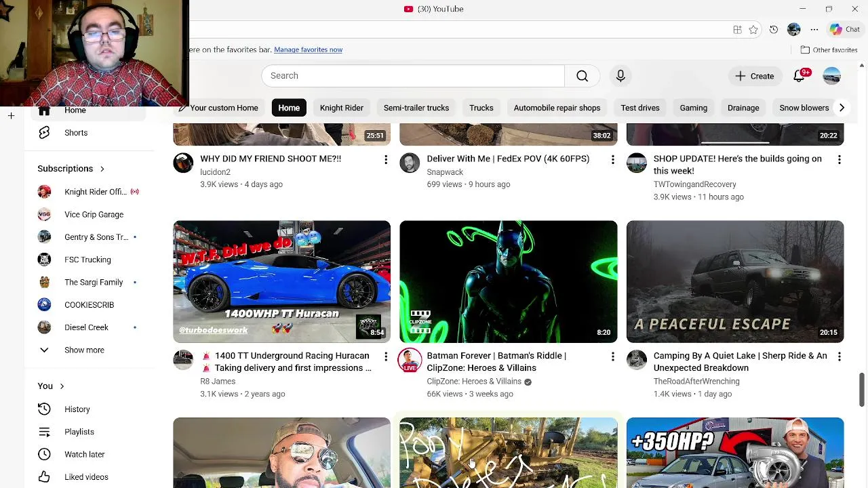Open browser favorites star icon

[x=753, y=30]
